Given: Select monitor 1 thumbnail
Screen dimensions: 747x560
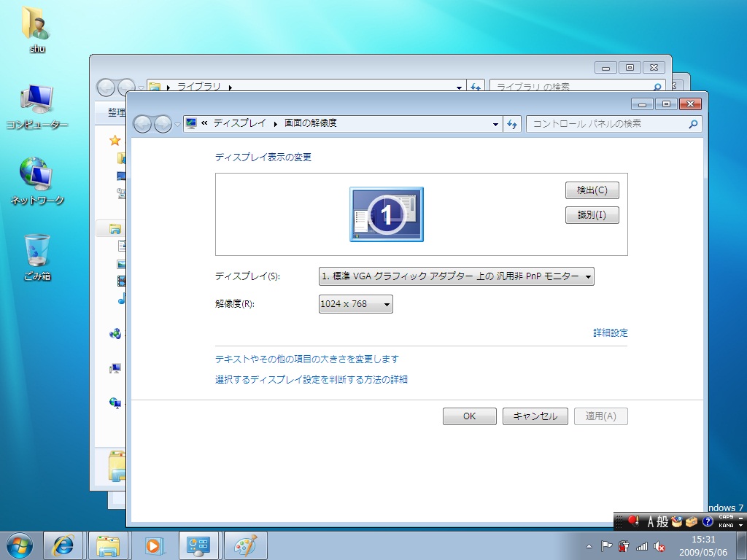Looking at the screenshot, I should pos(387,214).
